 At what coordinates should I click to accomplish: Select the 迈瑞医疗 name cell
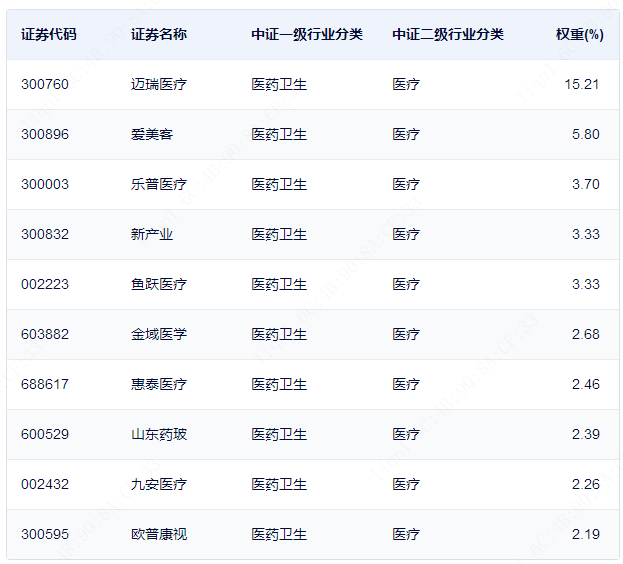pyautogui.click(x=159, y=84)
